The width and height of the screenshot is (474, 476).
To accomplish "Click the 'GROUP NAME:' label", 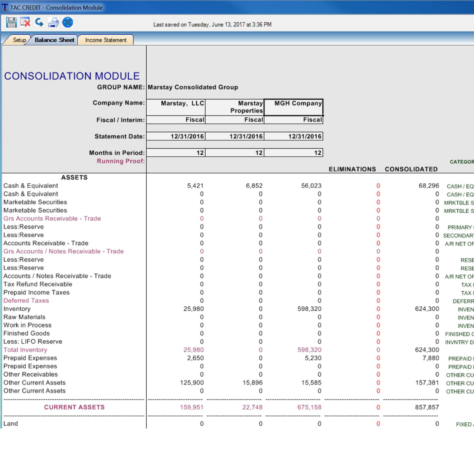I will click(x=121, y=87).
